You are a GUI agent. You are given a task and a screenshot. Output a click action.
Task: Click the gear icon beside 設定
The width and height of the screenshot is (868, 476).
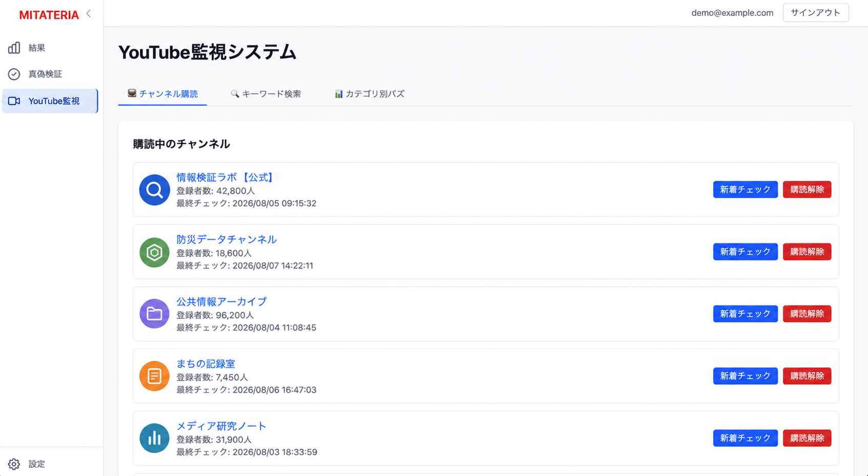pos(14,464)
